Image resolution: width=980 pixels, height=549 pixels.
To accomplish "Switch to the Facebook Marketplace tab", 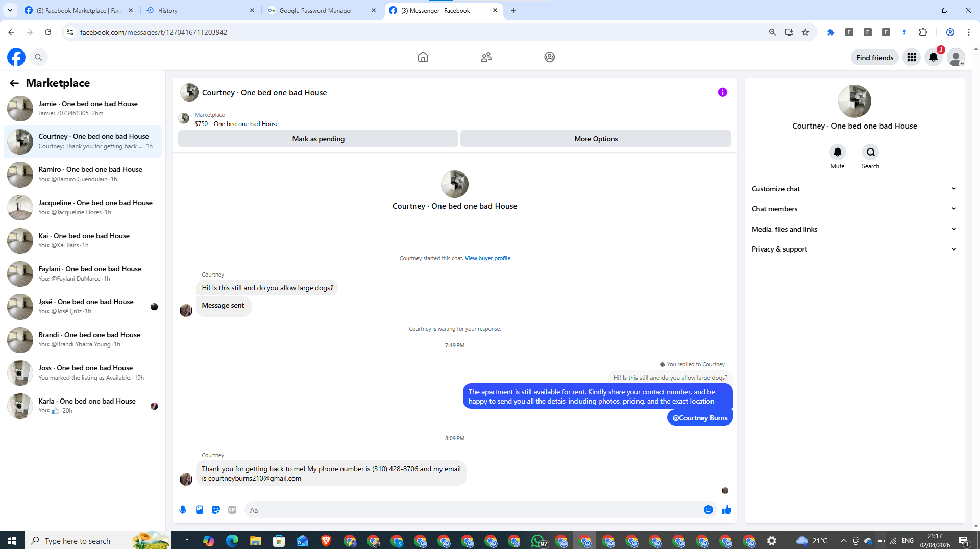I will (79, 10).
